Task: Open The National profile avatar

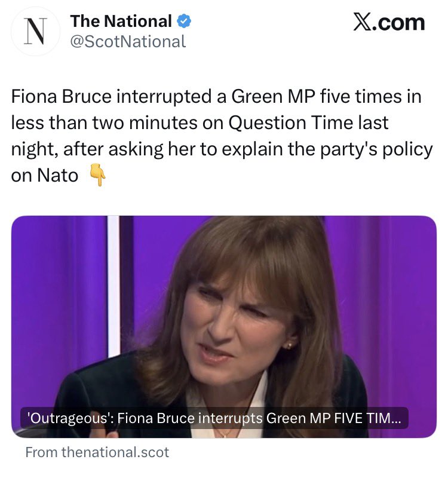Action: point(36,32)
